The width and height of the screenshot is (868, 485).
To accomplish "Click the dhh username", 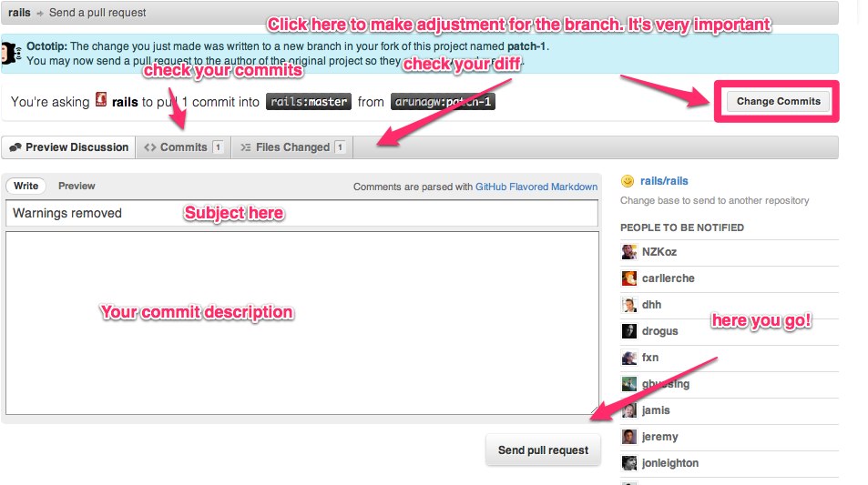I will click(x=651, y=305).
